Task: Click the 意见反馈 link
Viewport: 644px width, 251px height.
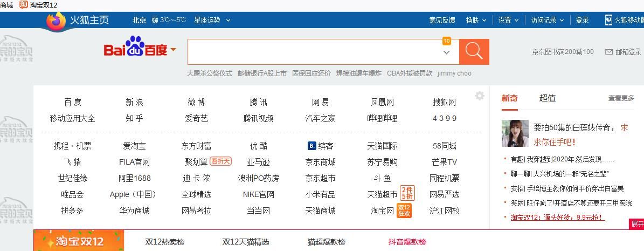Action: (x=442, y=20)
